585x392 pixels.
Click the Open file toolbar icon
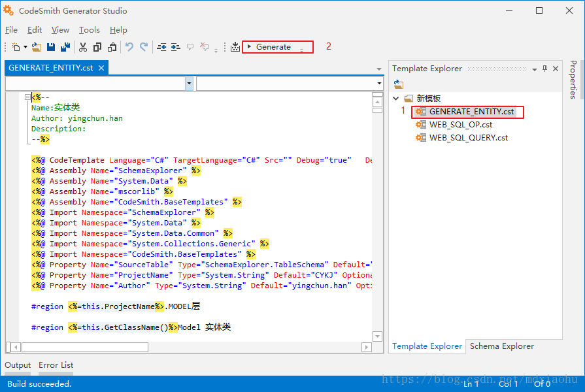[36, 47]
